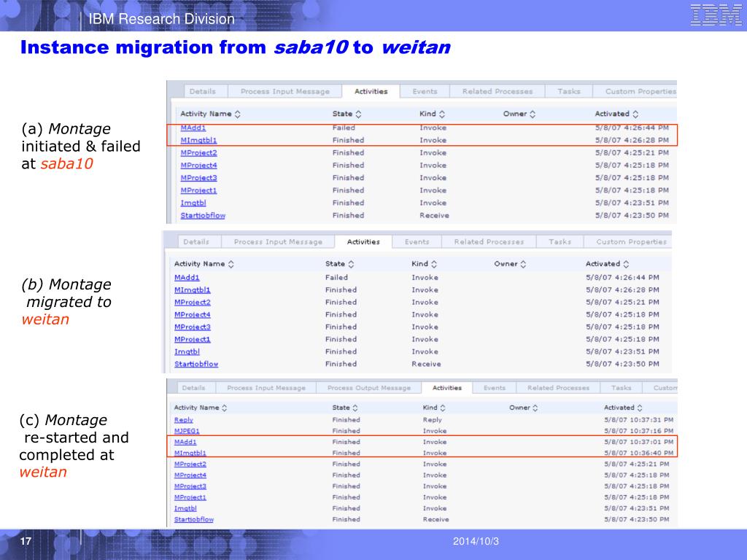Viewport: 747px width, 560px height.
Task: Open Process Input Message tab in panel (a)
Action: pyautogui.click(x=285, y=91)
